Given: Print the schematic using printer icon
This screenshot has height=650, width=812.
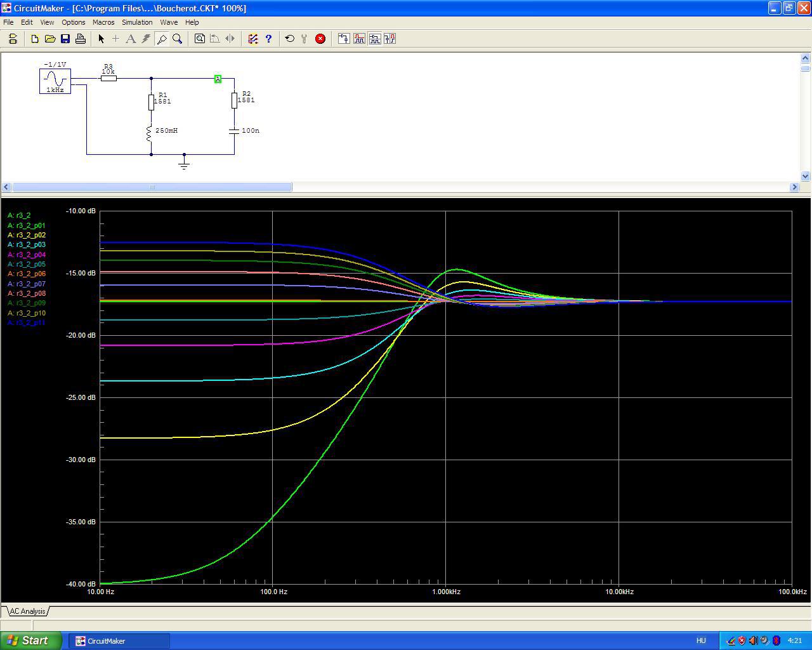Looking at the screenshot, I should [81, 39].
